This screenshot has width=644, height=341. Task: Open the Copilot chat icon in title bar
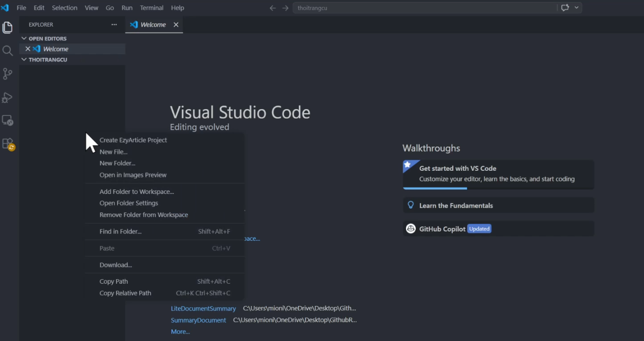(565, 8)
